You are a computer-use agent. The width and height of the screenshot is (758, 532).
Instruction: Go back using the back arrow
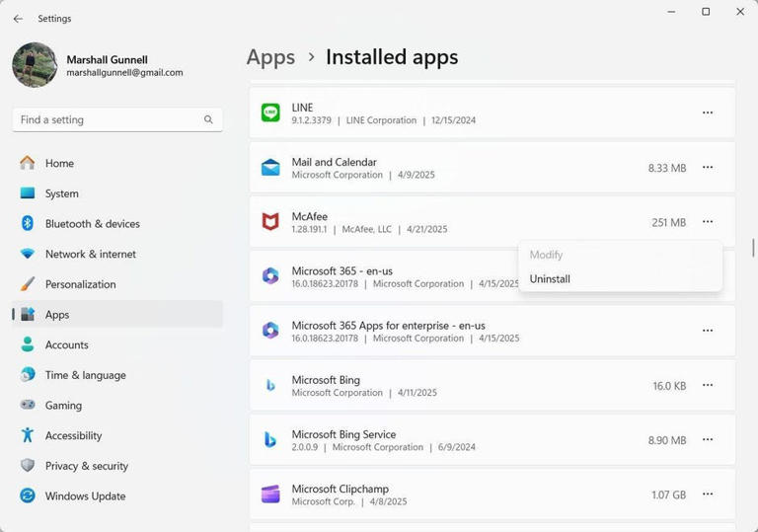(x=18, y=19)
